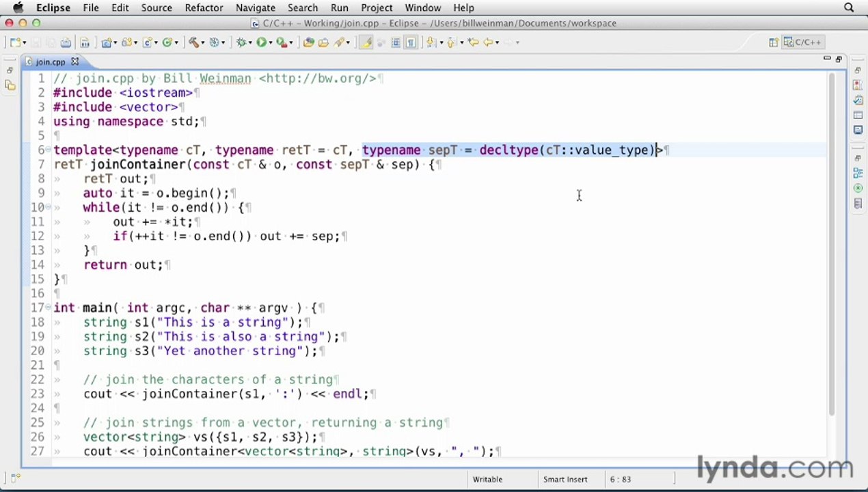Open the Eclipse application menu

(x=53, y=8)
